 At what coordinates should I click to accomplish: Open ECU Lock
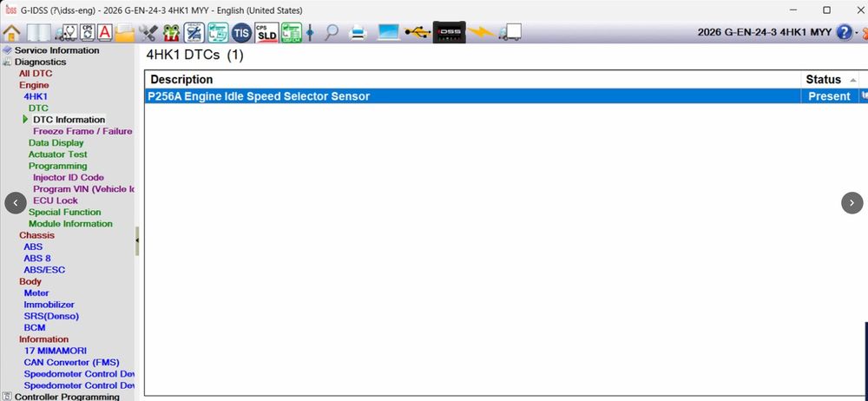56,200
